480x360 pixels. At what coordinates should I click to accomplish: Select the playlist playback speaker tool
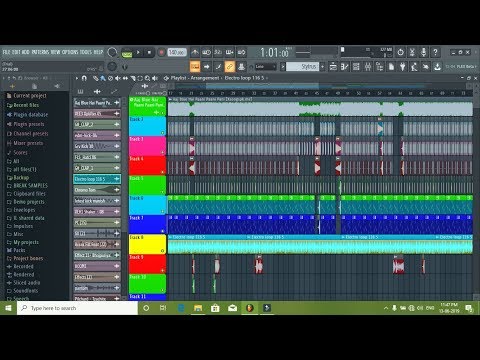[155, 78]
